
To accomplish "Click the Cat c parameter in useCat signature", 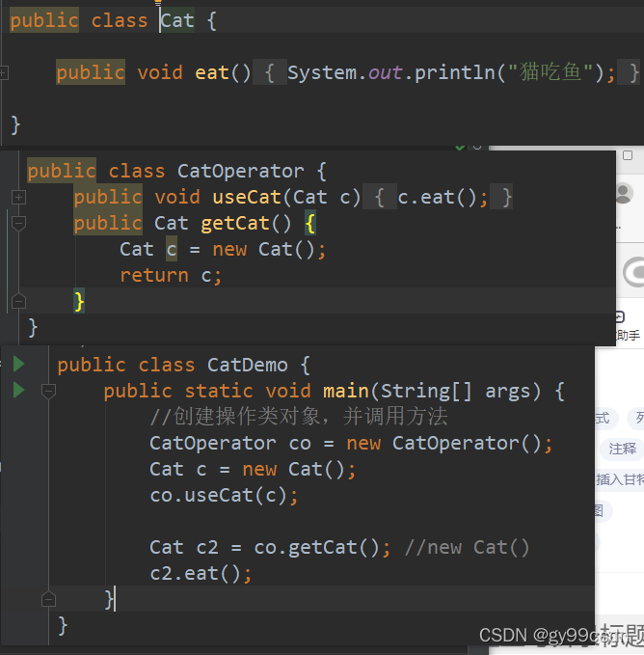I will [x=321, y=197].
